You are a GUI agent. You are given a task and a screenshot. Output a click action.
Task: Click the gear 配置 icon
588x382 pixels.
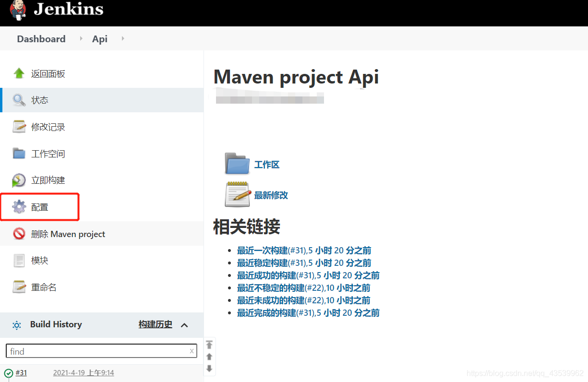(19, 207)
